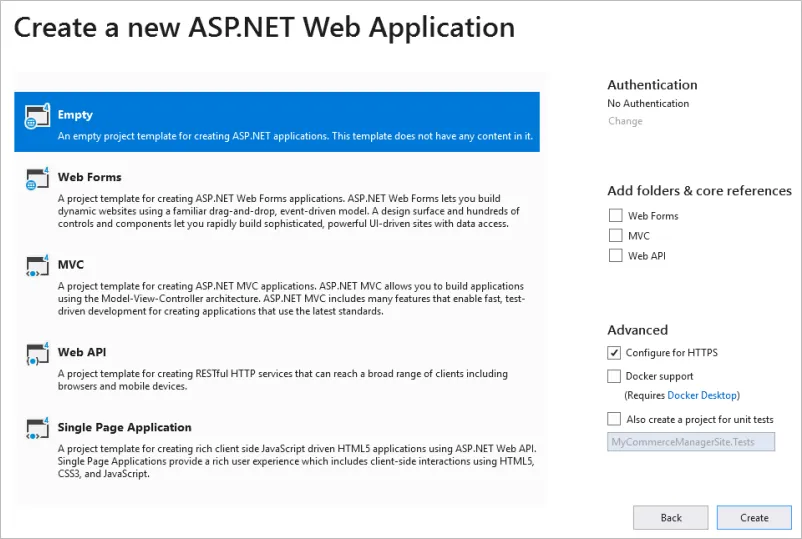The height and width of the screenshot is (539, 802).
Task: Enable Docker support checkbox
Action: point(614,376)
